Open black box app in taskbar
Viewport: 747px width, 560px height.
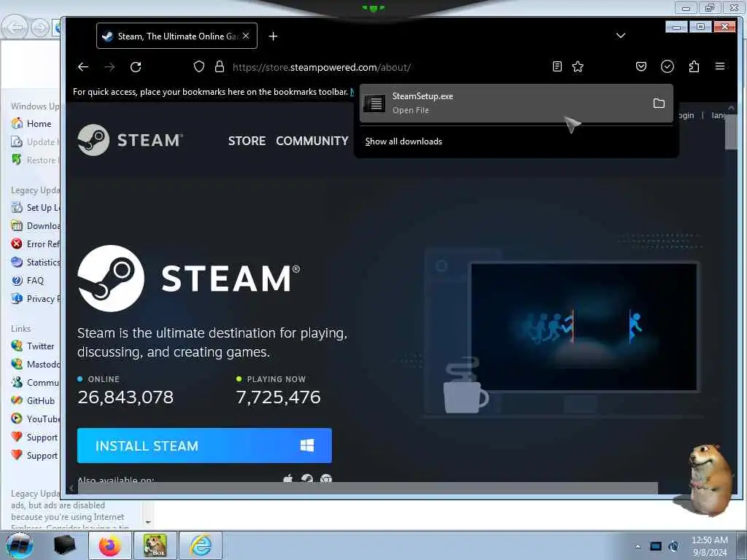(65, 545)
